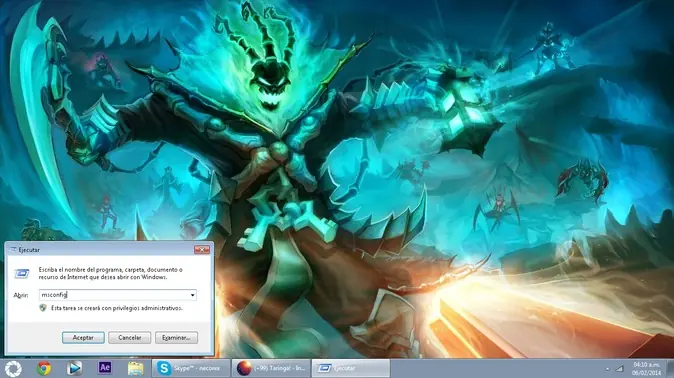Click the text 'Esta tarea se creará con privilegios administrativos'
Screen dimensions: 674x378
pyautogui.click(x=117, y=308)
